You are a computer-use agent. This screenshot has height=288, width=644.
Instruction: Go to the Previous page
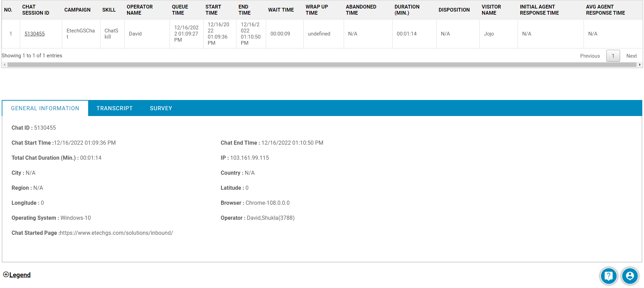pyautogui.click(x=590, y=56)
